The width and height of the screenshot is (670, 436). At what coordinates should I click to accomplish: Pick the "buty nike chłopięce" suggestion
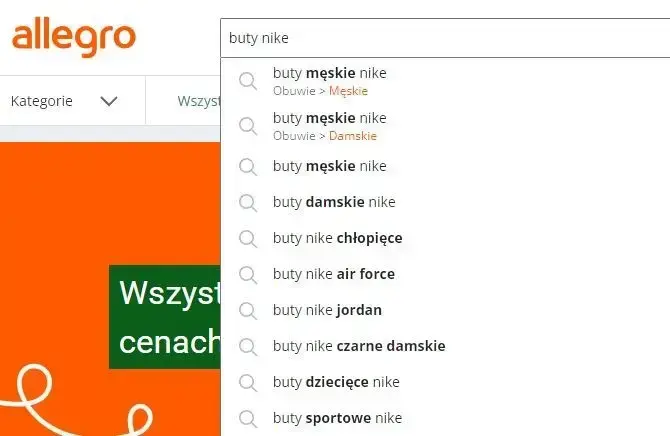click(337, 238)
